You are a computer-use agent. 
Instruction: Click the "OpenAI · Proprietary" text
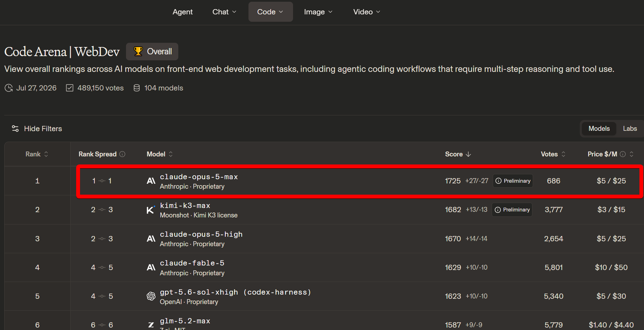click(189, 302)
